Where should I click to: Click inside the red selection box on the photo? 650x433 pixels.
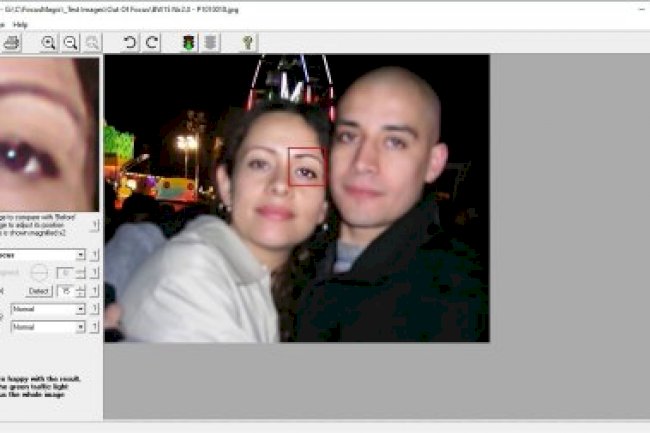pyautogui.click(x=307, y=166)
